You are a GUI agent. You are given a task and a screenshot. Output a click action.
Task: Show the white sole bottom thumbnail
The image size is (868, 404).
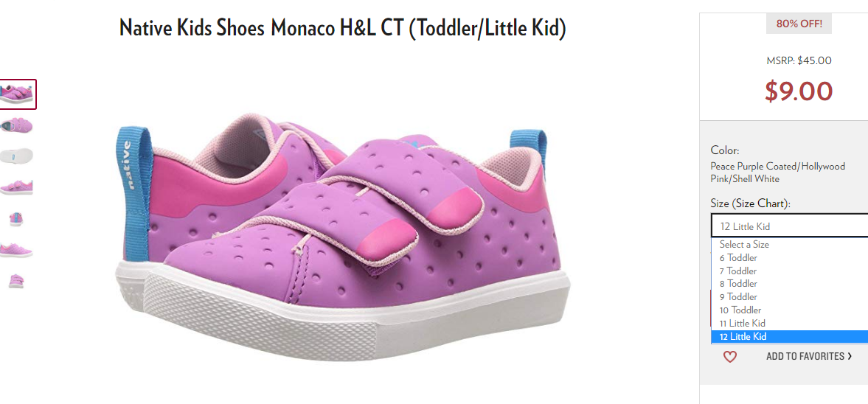point(17,156)
